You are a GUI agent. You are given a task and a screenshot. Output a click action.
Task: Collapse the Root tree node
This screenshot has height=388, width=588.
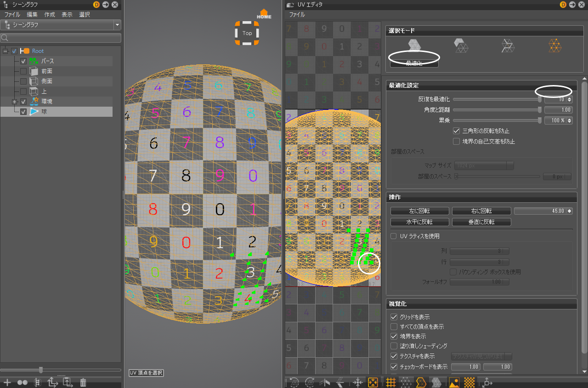(x=6, y=51)
